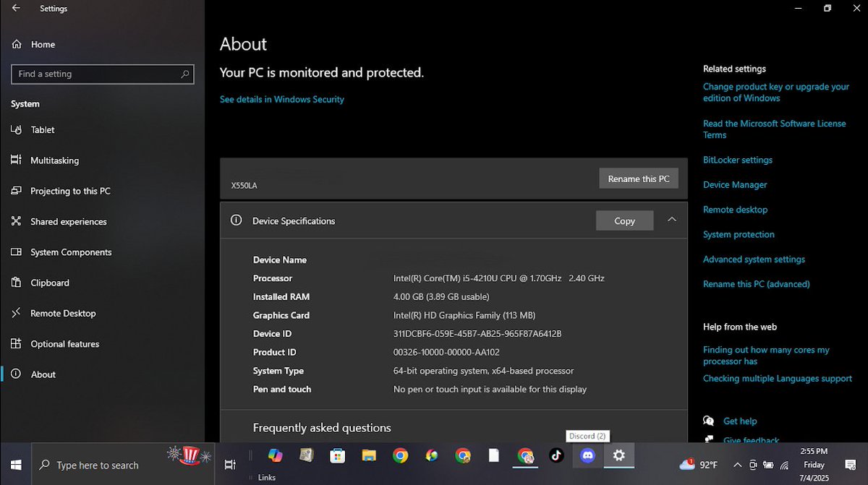This screenshot has height=485, width=868.
Task: Open the first Chrome icon in the taskbar
Action: [400, 455]
